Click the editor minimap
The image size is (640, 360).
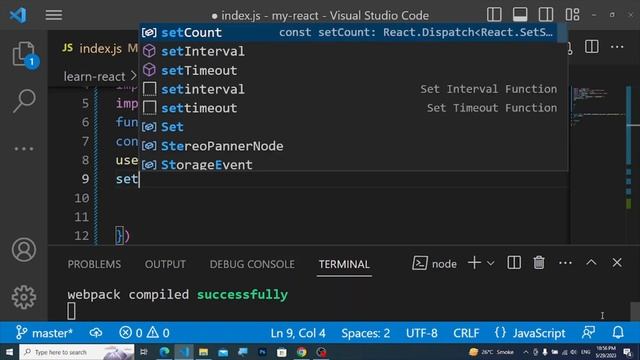[x=597, y=106]
